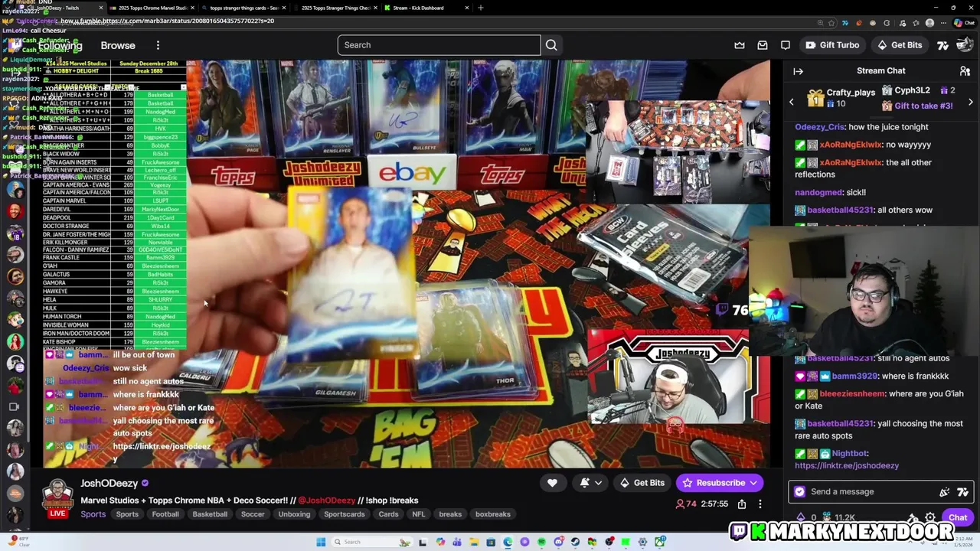
Task: Select the boxbreaks tag
Action: coord(492,514)
